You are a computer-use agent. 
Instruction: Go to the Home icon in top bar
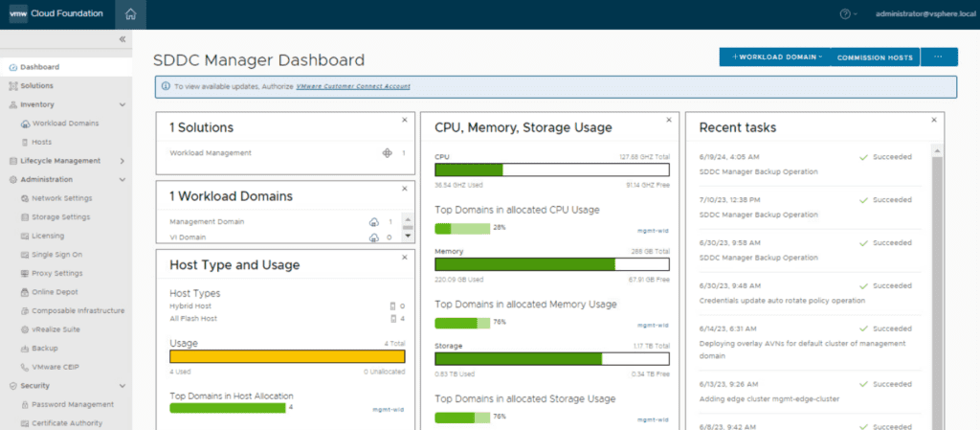(x=130, y=14)
